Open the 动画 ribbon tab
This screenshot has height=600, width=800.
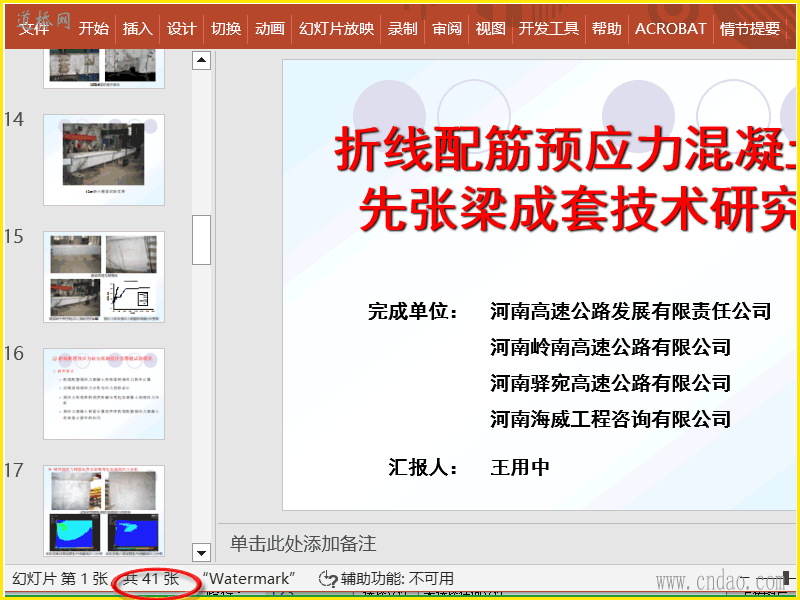(x=269, y=29)
